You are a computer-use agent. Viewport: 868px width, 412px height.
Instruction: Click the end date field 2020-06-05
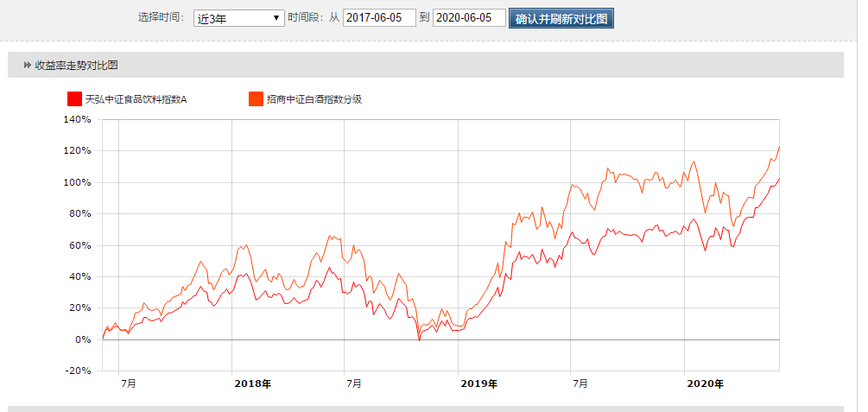(468, 19)
